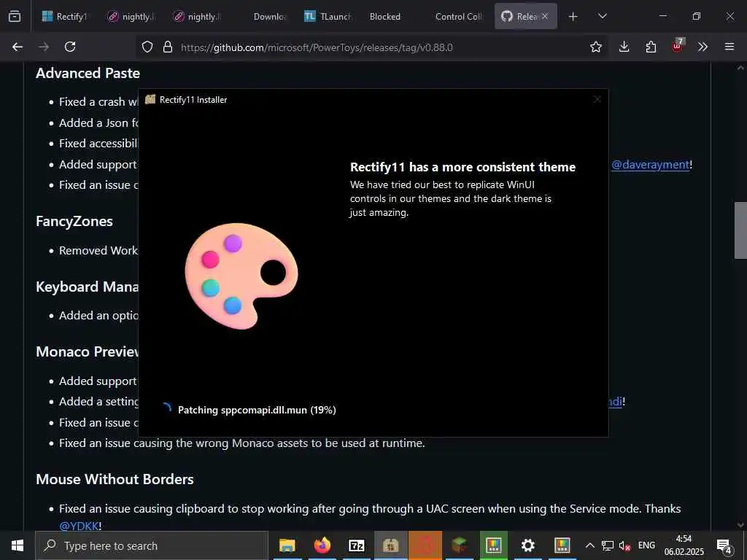747x560 pixels.
Task: Click the scrollbar down arrow
Action: 740,525
